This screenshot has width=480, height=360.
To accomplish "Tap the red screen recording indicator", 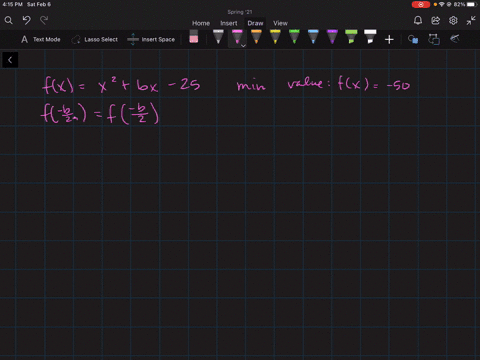I will [x=421, y=4].
